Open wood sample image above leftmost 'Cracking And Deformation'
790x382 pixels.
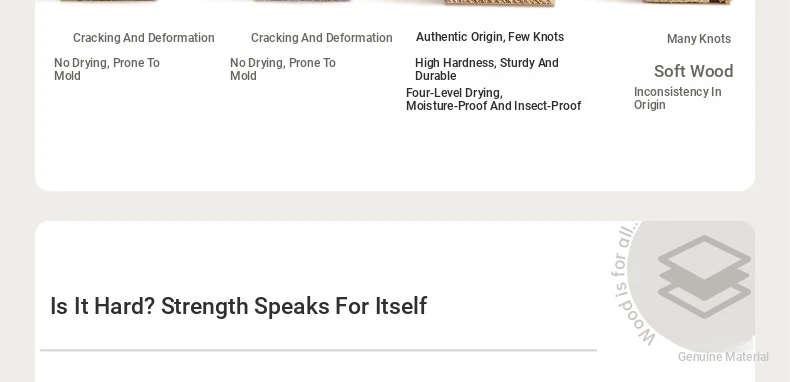pos(108,1)
